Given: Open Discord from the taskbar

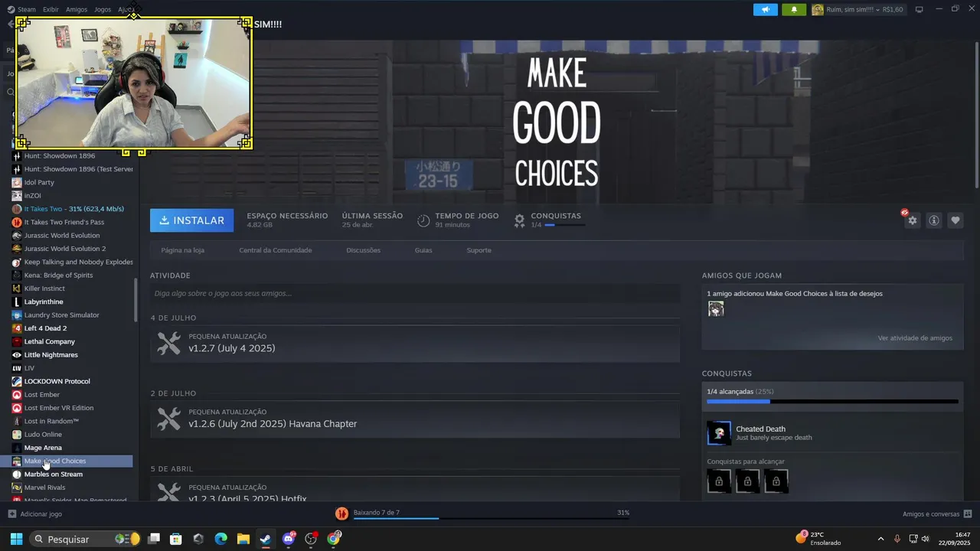Looking at the screenshot, I should 289,539.
